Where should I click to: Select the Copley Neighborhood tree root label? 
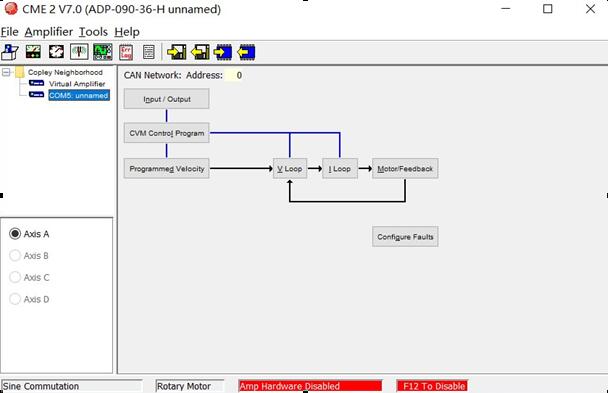pyautogui.click(x=65, y=72)
